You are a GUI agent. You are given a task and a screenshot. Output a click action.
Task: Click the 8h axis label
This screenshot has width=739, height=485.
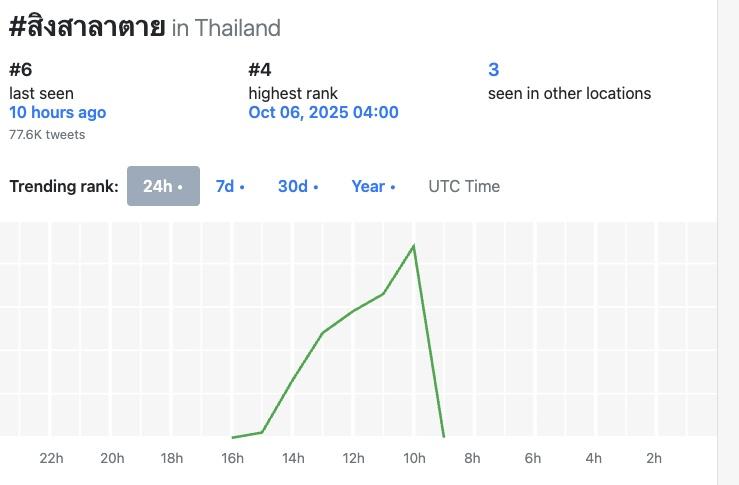point(472,458)
